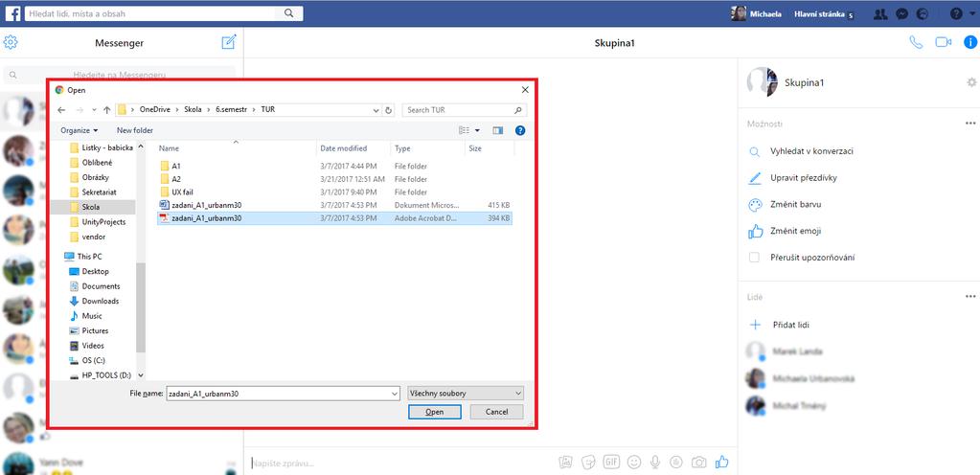Toggle Přerušit upozorňování checkbox
This screenshot has height=475, width=980.
[x=754, y=258]
